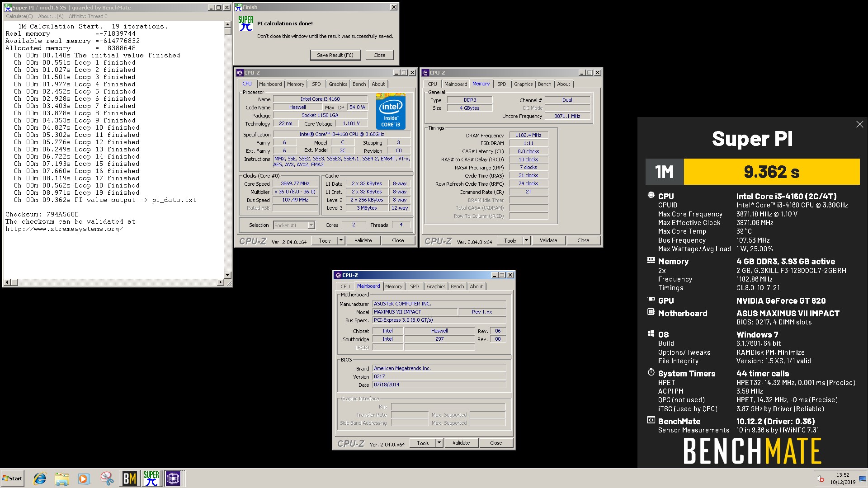Image resolution: width=868 pixels, height=488 pixels.
Task: Open Tools dropdown arrow in CPU-Z CPU window
Action: pyautogui.click(x=341, y=240)
